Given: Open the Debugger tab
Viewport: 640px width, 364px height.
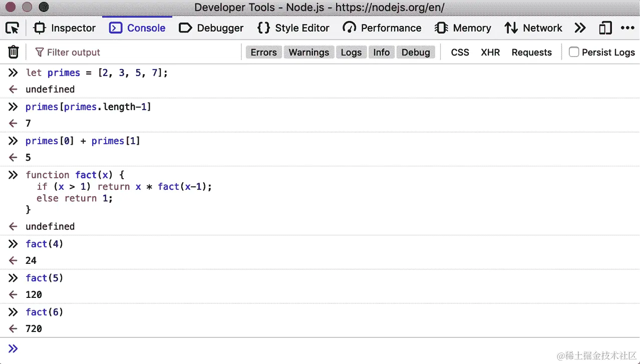Looking at the screenshot, I should [x=211, y=28].
